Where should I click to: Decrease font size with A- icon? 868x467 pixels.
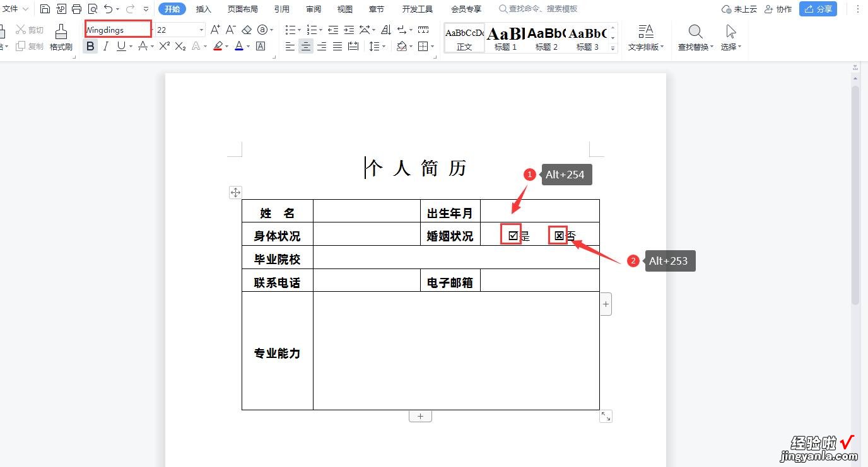231,30
